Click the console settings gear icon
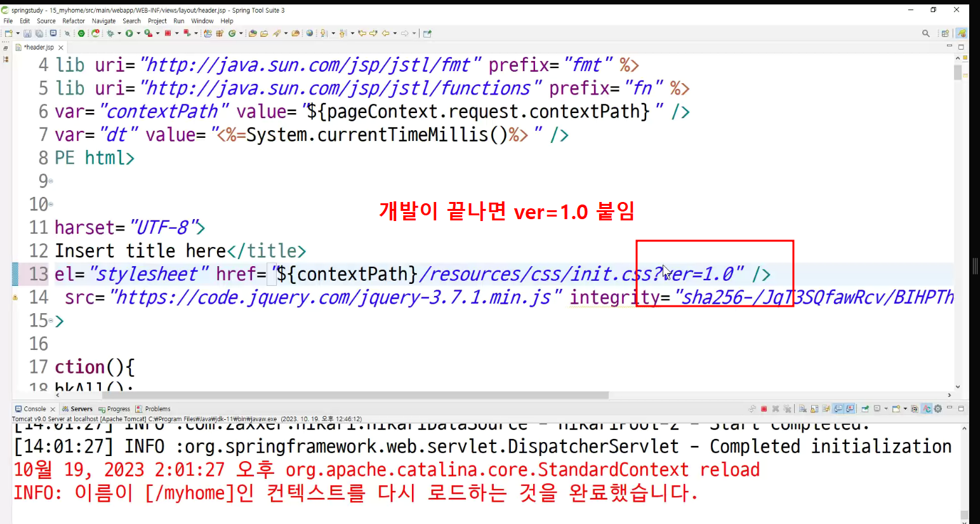The height and width of the screenshot is (524, 980). [x=938, y=409]
